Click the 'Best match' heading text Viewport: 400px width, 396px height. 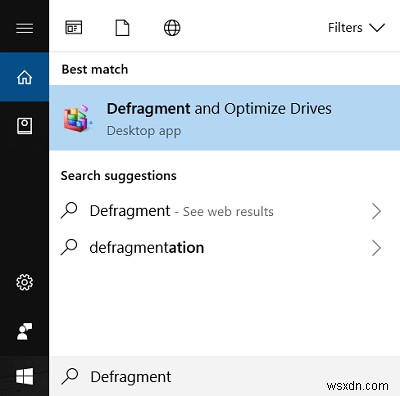95,69
